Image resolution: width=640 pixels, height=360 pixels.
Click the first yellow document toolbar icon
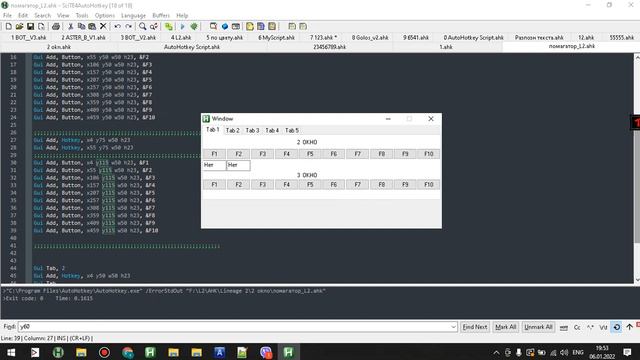point(250,27)
